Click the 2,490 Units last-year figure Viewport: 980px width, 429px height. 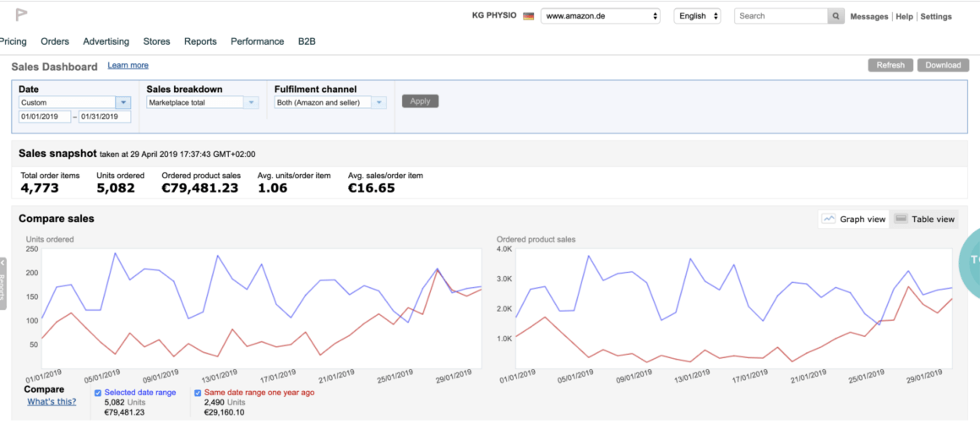[x=225, y=403]
